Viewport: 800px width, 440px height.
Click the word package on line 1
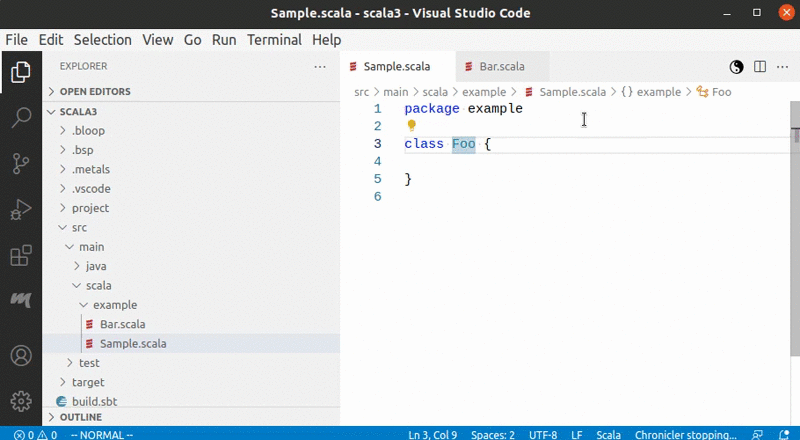432,109
